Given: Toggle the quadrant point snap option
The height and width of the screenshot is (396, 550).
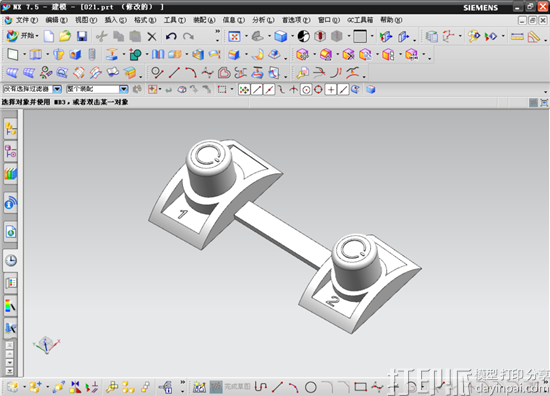Looking at the screenshot, I should click(318, 90).
